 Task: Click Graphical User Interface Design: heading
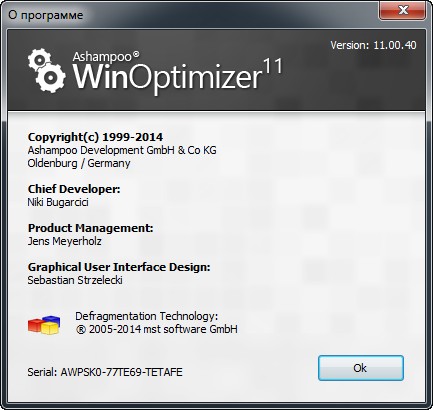coord(119,267)
